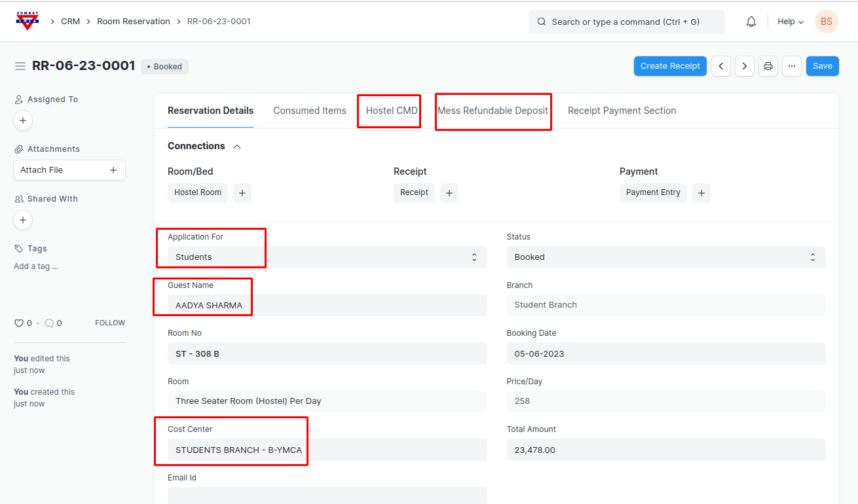Collapse the Connections section
The width and height of the screenshot is (858, 504).
(x=237, y=147)
